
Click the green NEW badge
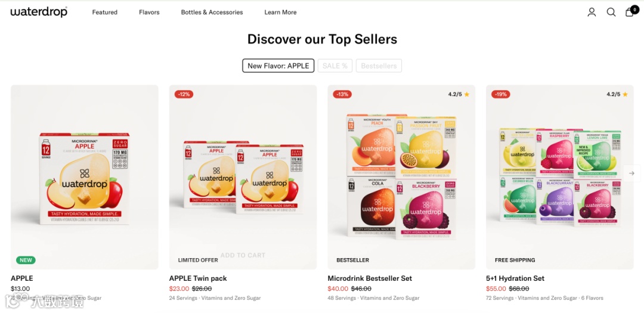[26, 260]
